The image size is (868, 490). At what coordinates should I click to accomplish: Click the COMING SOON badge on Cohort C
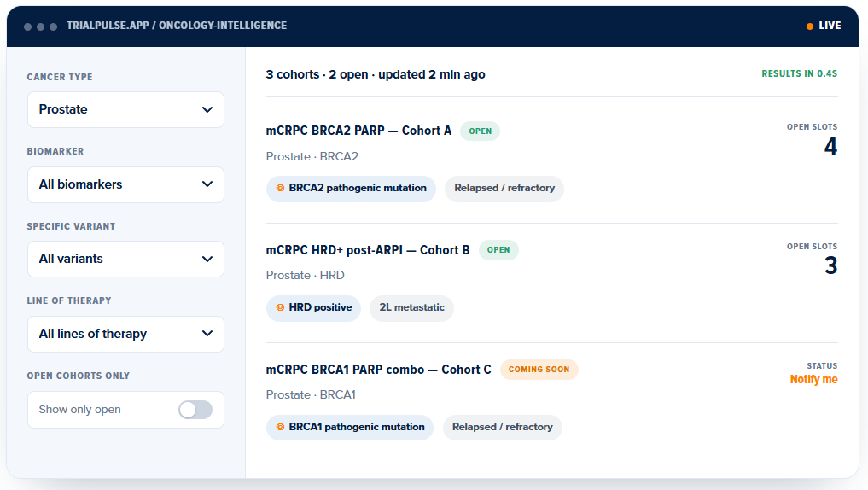pos(539,370)
